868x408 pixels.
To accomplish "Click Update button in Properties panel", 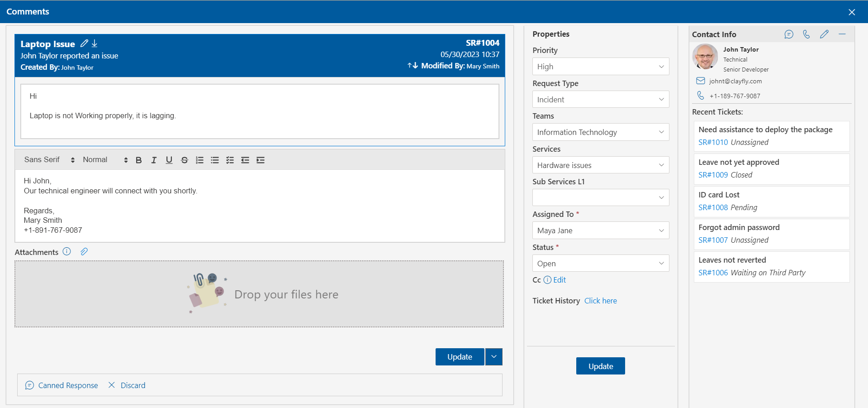I will pyautogui.click(x=601, y=366).
